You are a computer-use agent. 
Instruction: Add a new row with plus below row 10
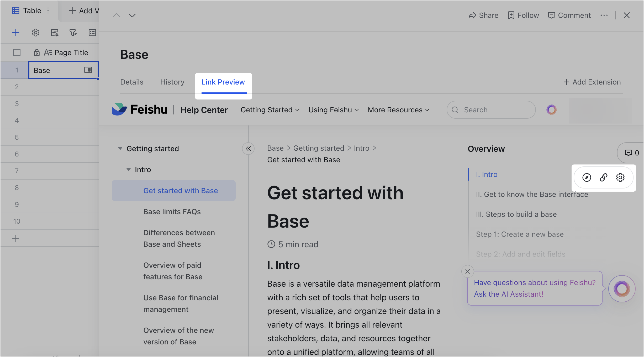tap(16, 238)
